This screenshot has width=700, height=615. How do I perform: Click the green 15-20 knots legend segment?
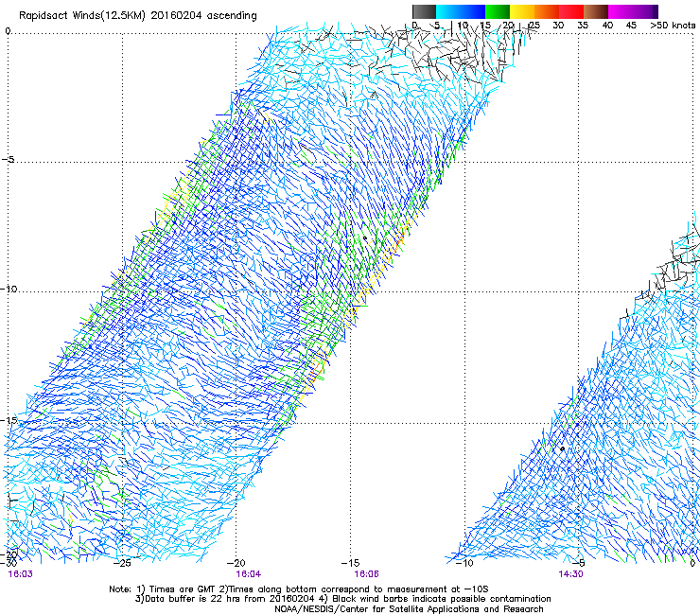(x=498, y=11)
